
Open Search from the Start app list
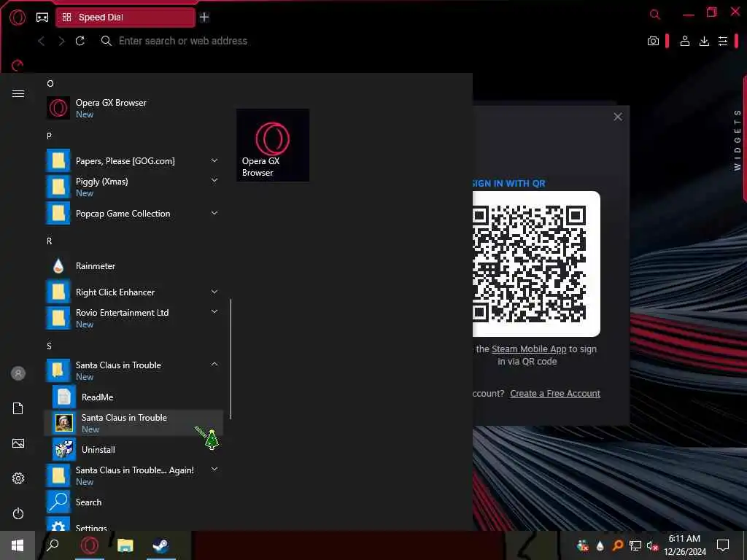pos(133,502)
